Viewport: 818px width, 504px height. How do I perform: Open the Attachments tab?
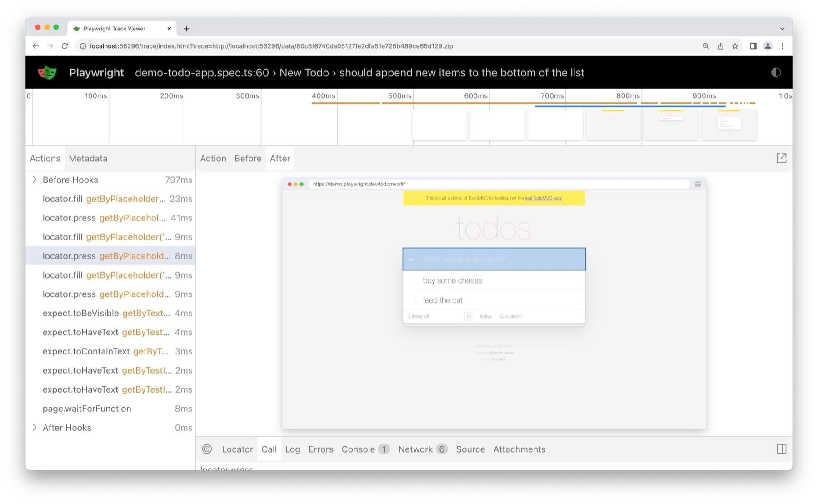[519, 449]
